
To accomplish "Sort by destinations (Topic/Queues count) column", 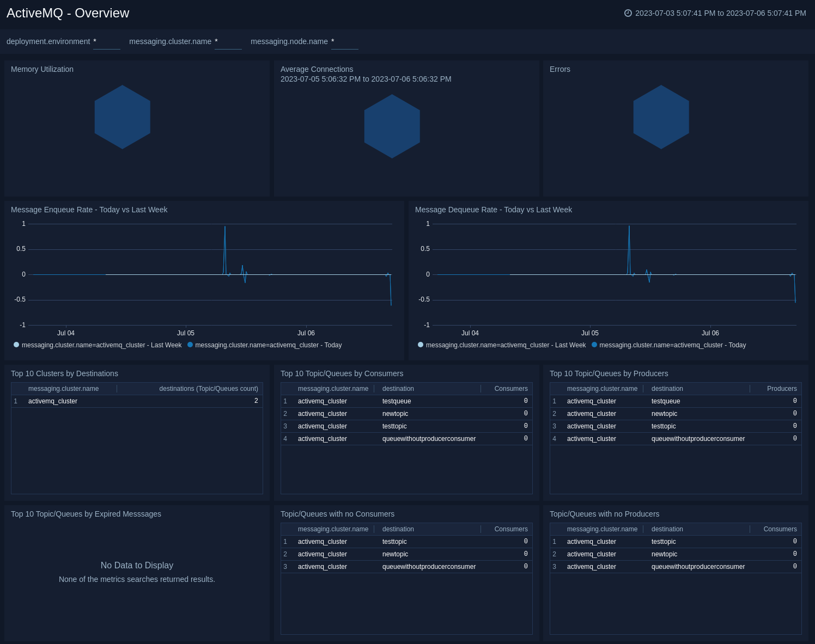I will 209,389.
